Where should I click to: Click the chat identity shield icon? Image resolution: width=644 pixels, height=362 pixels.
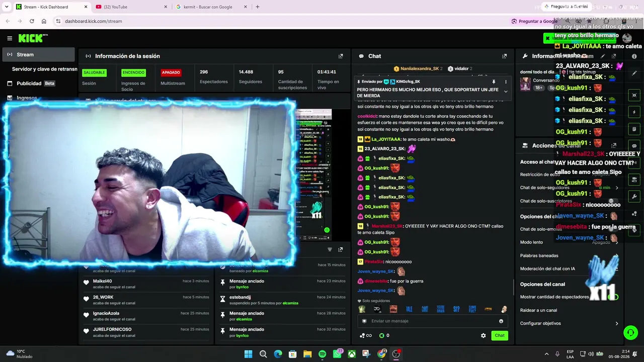point(365,321)
